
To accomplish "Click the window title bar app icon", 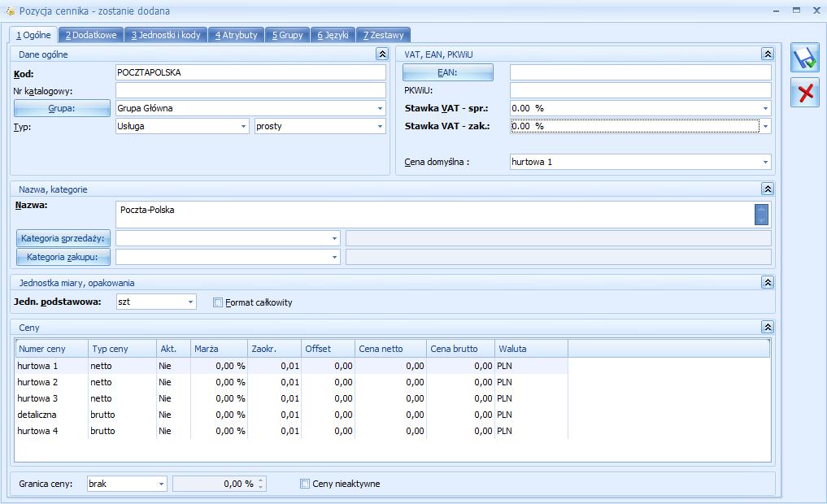I will click(10, 11).
